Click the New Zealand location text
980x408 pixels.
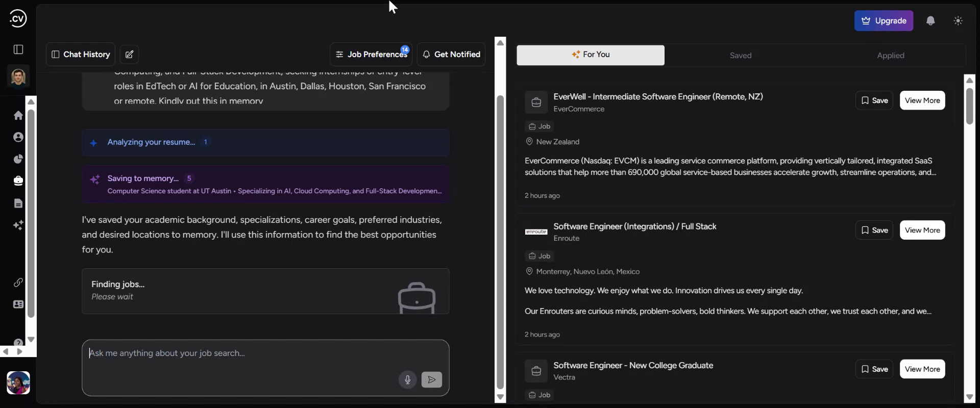click(x=558, y=142)
